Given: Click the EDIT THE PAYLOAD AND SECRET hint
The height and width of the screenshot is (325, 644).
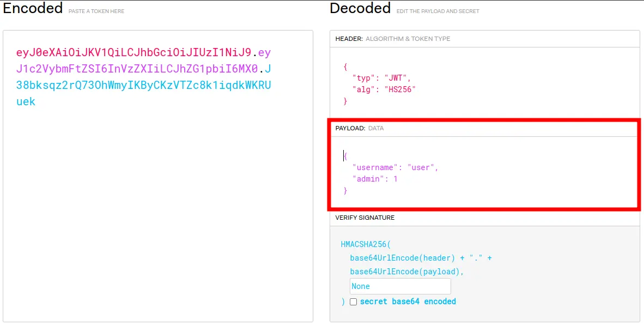Looking at the screenshot, I should coord(438,11).
